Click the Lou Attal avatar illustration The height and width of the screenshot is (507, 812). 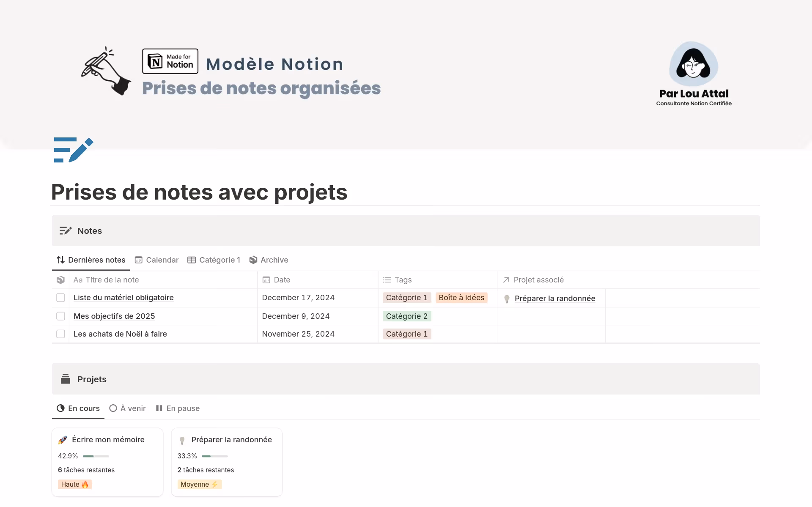pyautogui.click(x=693, y=64)
